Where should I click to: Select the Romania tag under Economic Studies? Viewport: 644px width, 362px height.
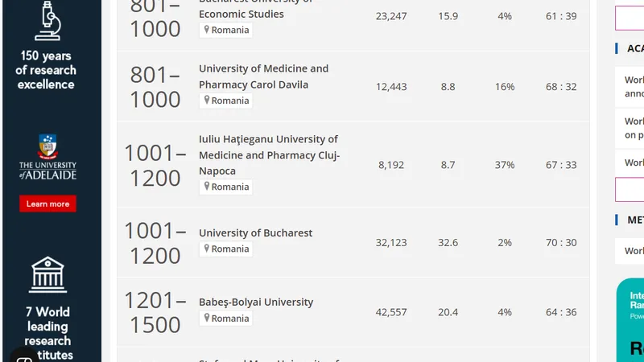point(226,30)
